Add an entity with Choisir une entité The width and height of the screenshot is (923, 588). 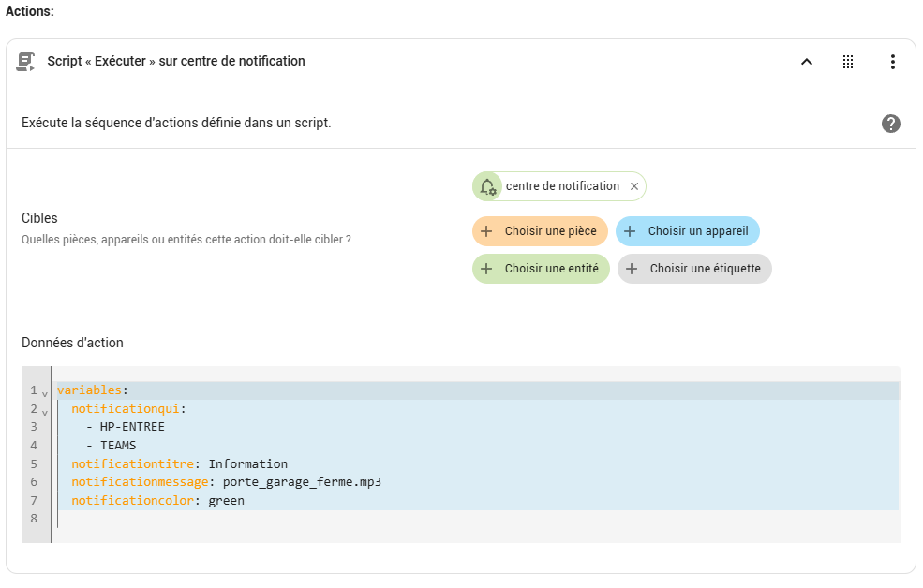(541, 269)
